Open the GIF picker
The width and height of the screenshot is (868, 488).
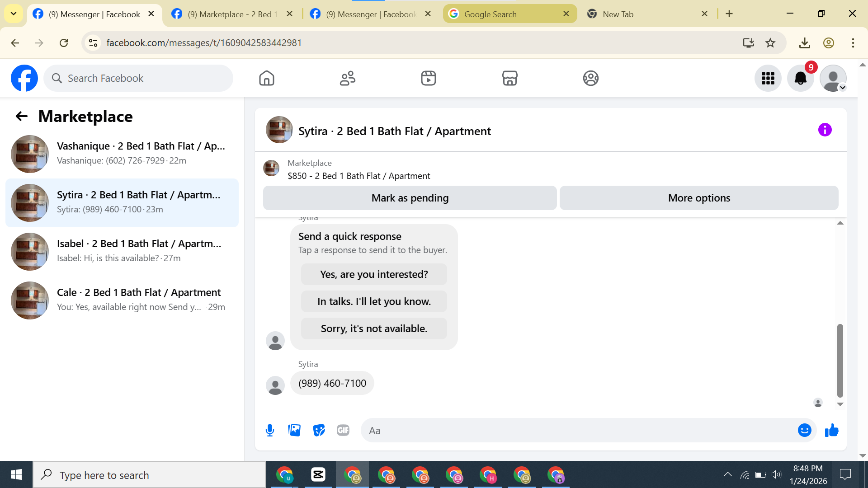[x=343, y=430]
